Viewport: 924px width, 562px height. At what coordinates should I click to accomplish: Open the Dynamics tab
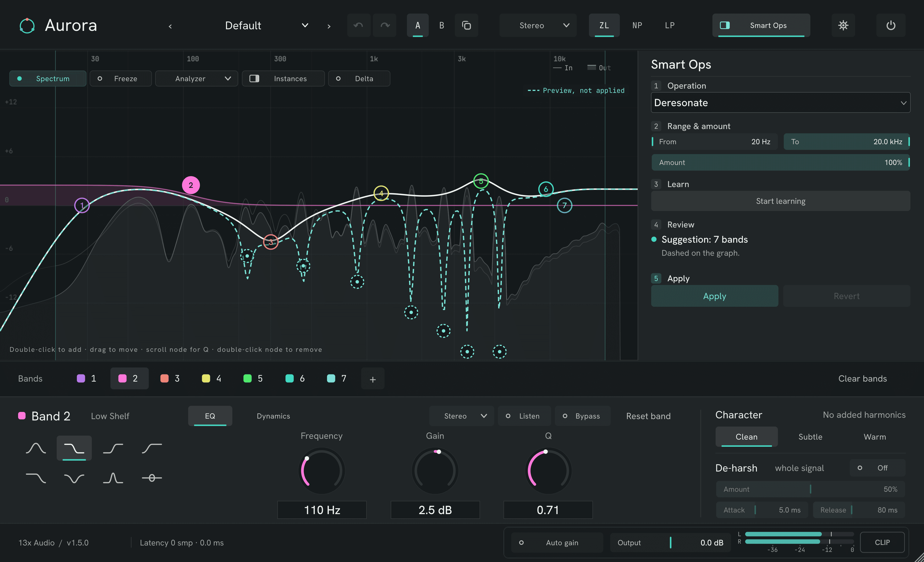(x=273, y=416)
